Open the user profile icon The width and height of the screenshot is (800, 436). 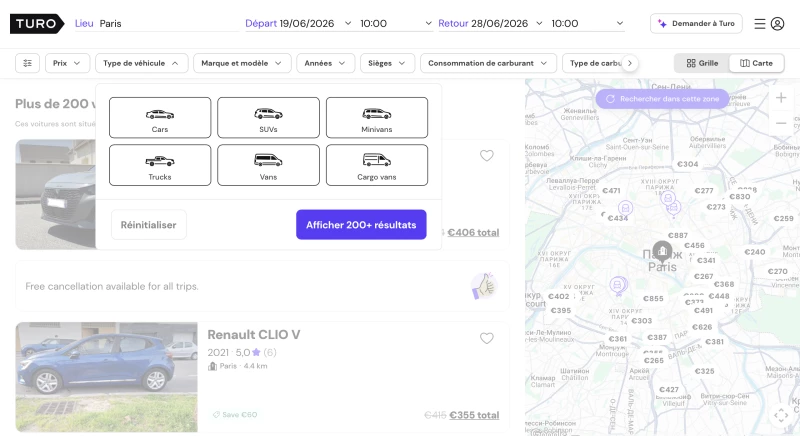777,24
